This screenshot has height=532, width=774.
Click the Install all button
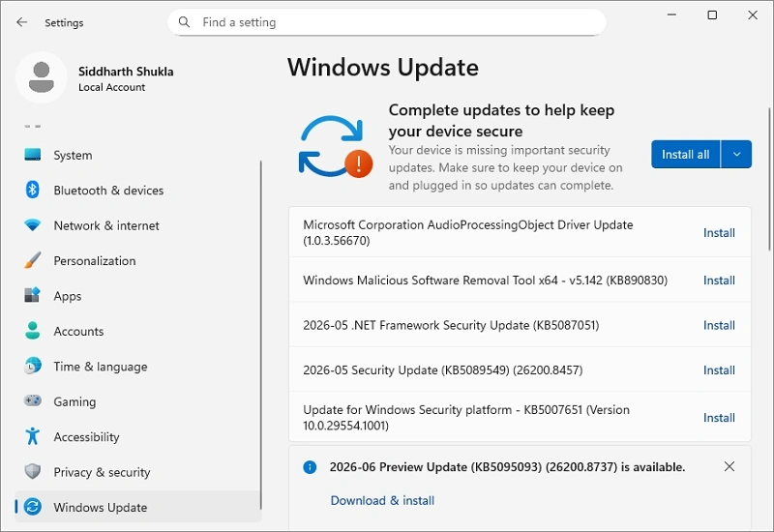[685, 154]
